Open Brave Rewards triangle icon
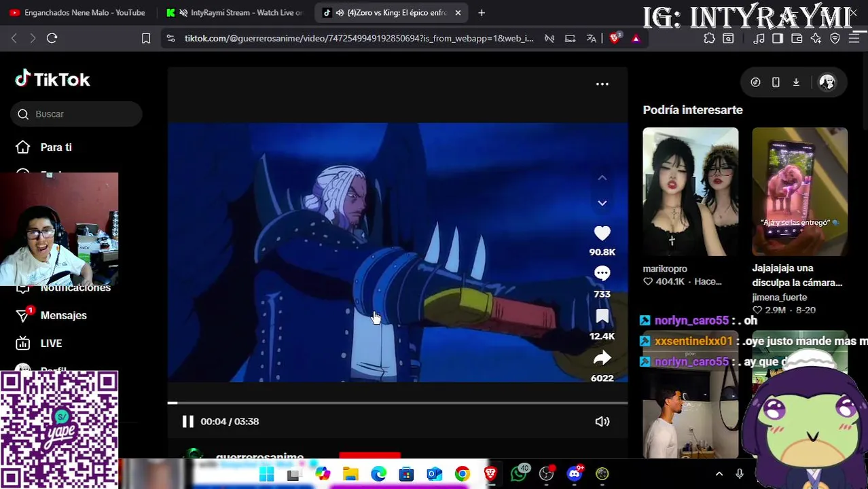This screenshot has height=489, width=868. [x=636, y=39]
